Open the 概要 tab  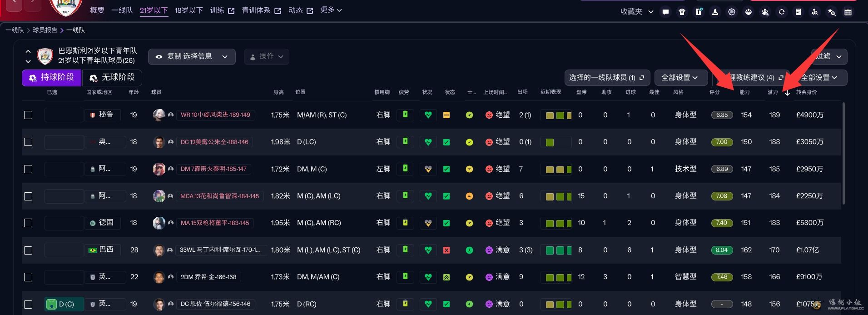97,10
